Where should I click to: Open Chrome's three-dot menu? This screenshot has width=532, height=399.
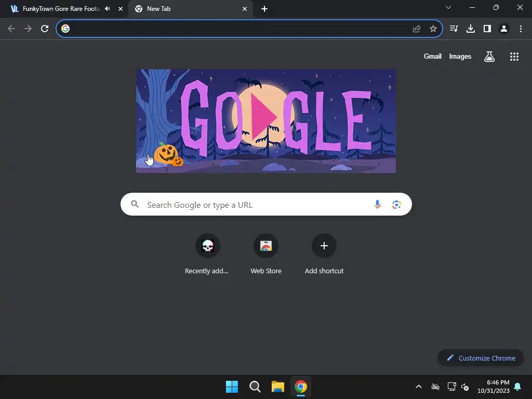521,29
